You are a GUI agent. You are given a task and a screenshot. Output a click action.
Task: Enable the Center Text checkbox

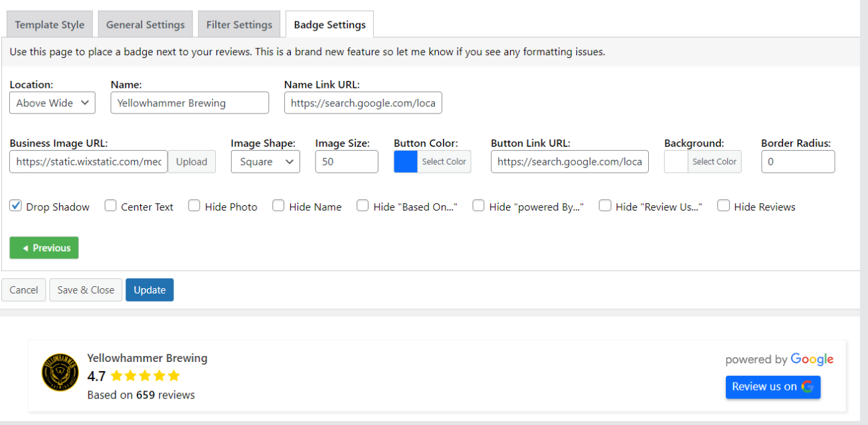[111, 206]
